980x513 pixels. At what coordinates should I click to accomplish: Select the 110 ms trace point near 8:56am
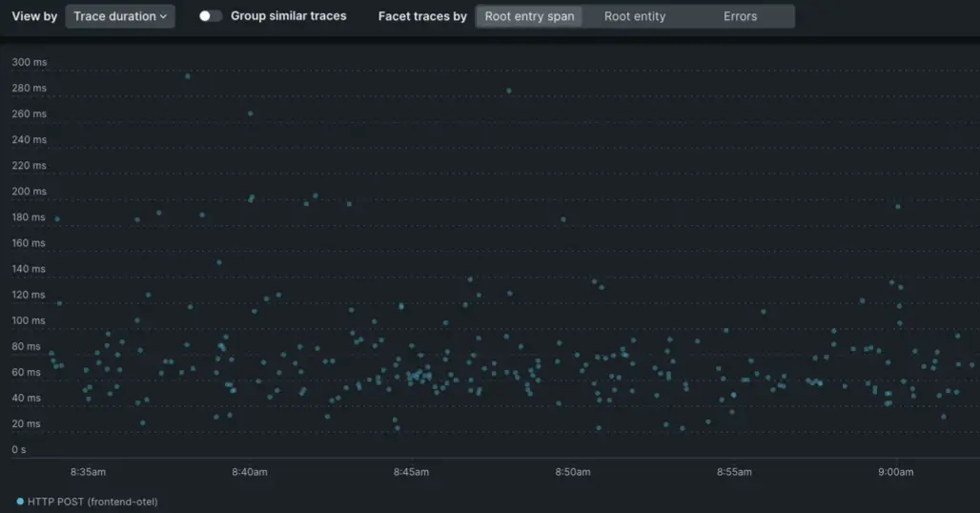coord(763,311)
